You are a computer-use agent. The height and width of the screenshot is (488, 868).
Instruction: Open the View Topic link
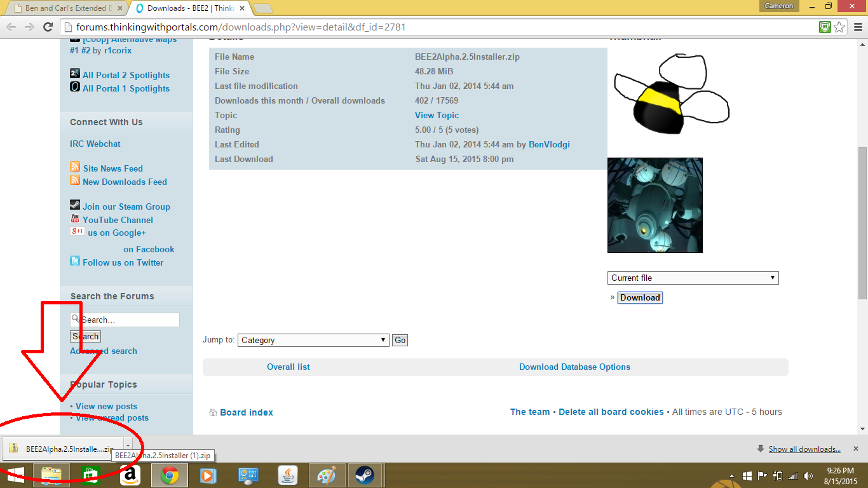pos(437,115)
